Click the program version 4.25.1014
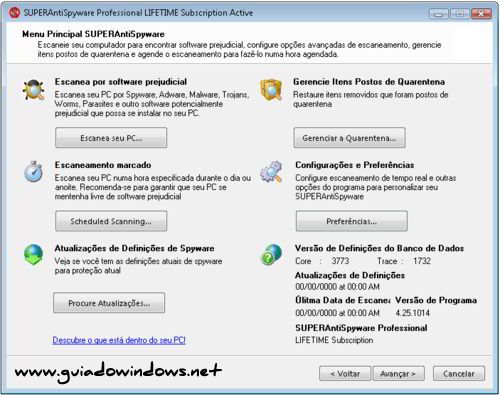 click(413, 313)
